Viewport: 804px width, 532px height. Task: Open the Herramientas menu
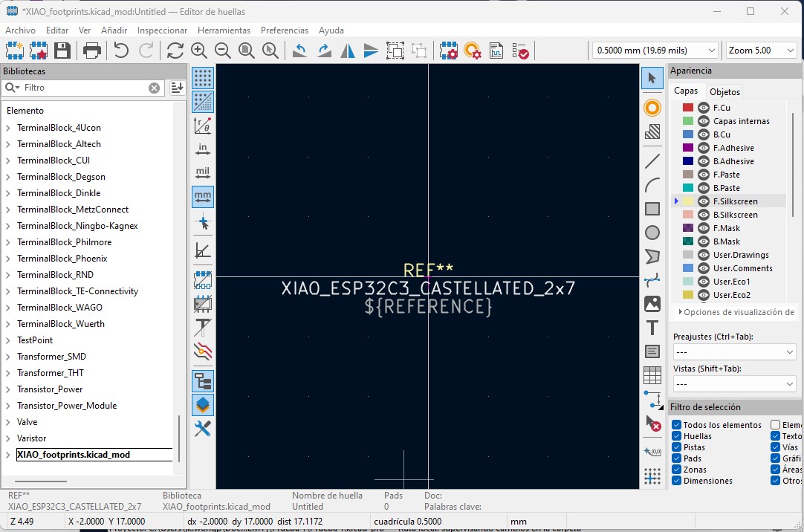224,30
